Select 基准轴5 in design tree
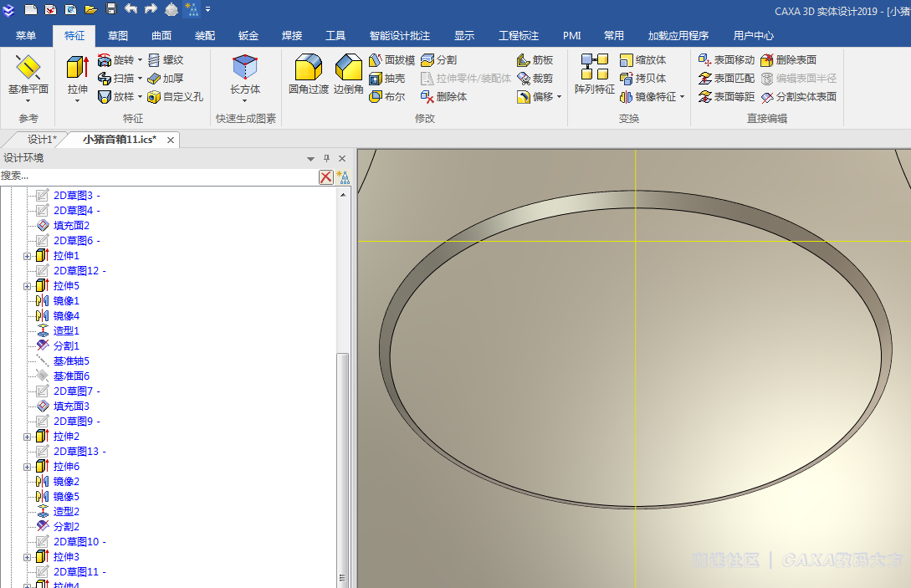Viewport: 911px width, 588px height. [x=71, y=361]
